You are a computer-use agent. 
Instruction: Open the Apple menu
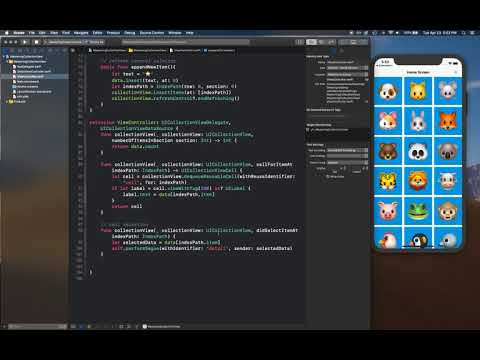(x=6, y=33)
